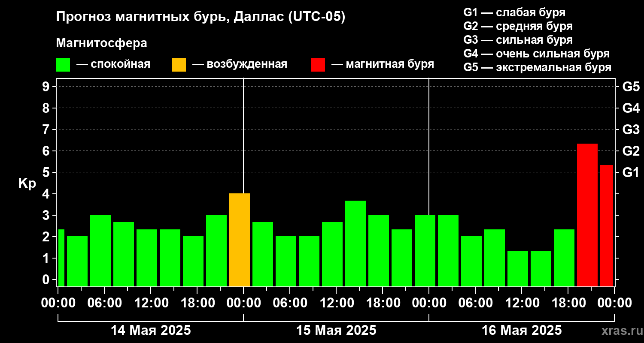Image resolution: width=644 pixels, height=343 pixels.
Task: Click the «18:00» tick label above 16 Мая
Action: (568, 303)
